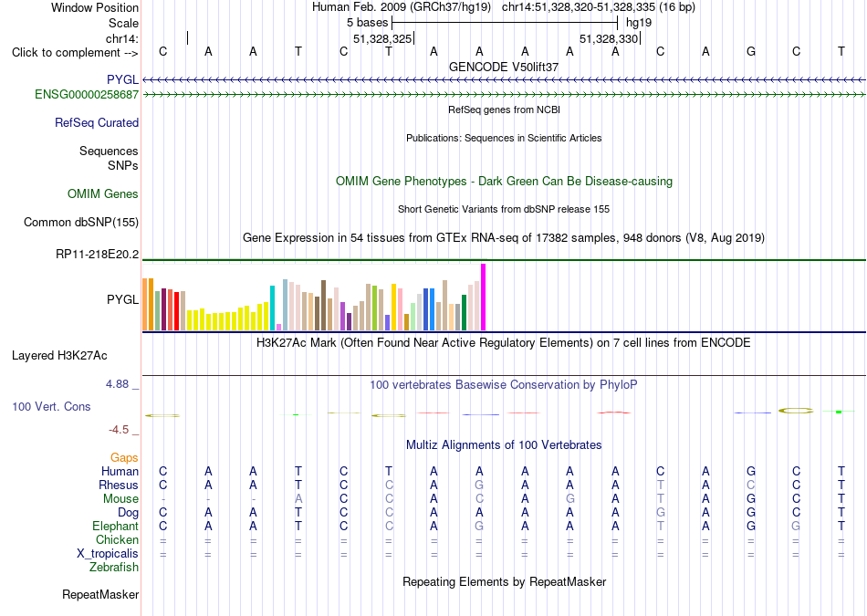Select the RefSeq Curated track label
This screenshot has width=867, height=616.
(97, 123)
